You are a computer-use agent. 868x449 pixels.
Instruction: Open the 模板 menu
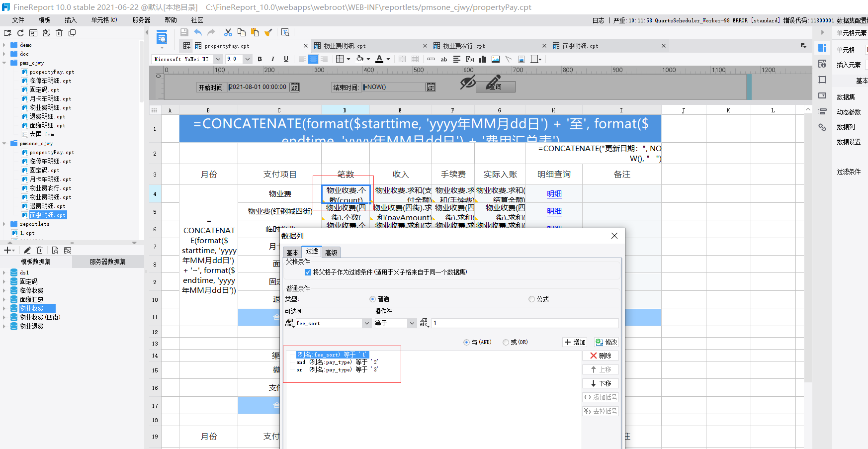(45, 20)
